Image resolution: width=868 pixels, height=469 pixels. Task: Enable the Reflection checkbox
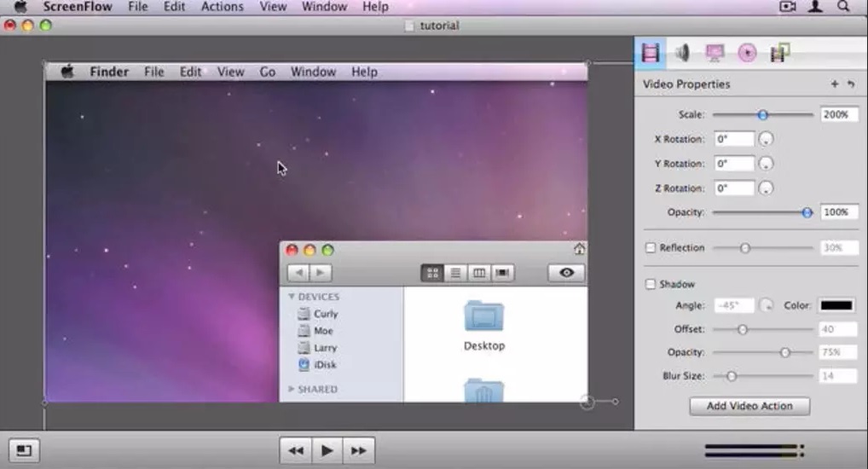coord(651,247)
